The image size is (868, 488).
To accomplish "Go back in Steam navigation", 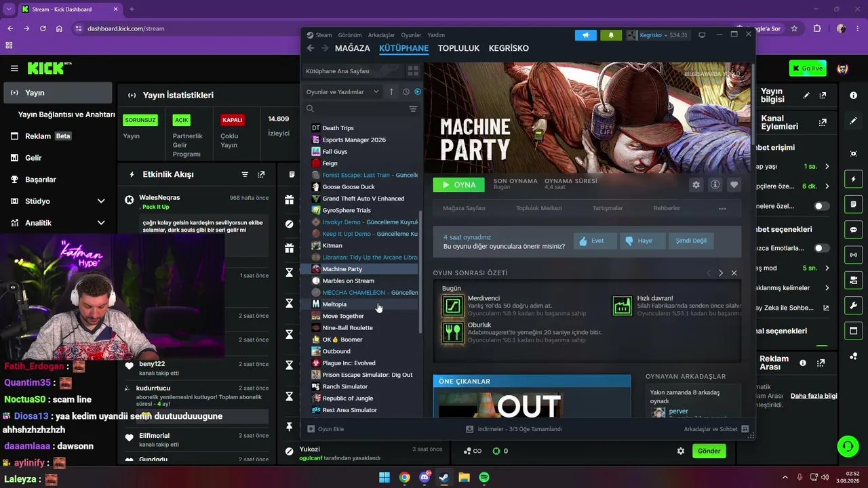I will [x=311, y=48].
